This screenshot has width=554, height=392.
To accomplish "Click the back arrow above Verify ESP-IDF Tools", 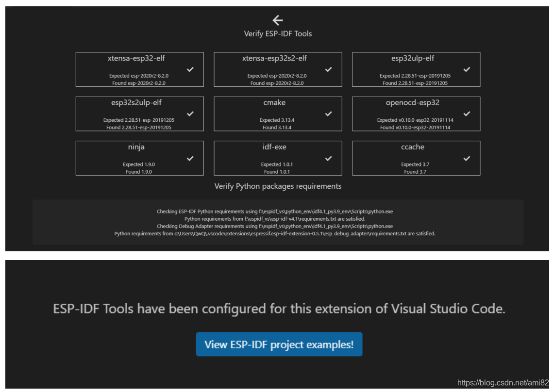I will [278, 20].
